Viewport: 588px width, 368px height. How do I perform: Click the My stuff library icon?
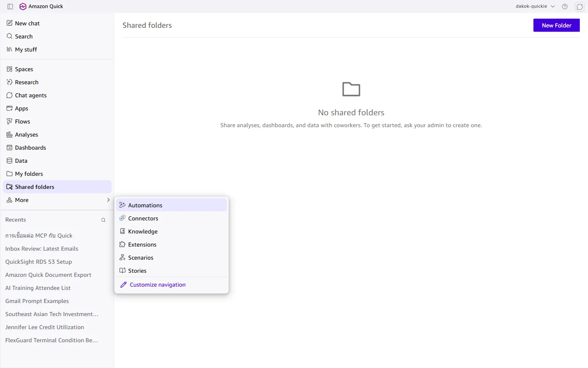pos(9,49)
